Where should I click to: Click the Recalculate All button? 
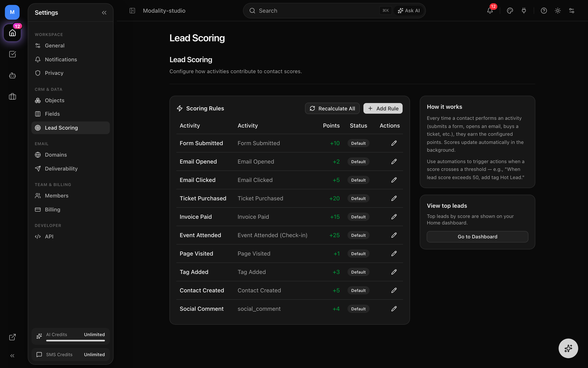pyautogui.click(x=332, y=109)
